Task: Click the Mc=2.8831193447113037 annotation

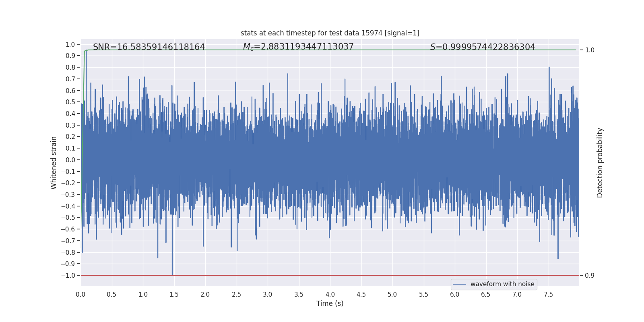Action: click(298, 47)
